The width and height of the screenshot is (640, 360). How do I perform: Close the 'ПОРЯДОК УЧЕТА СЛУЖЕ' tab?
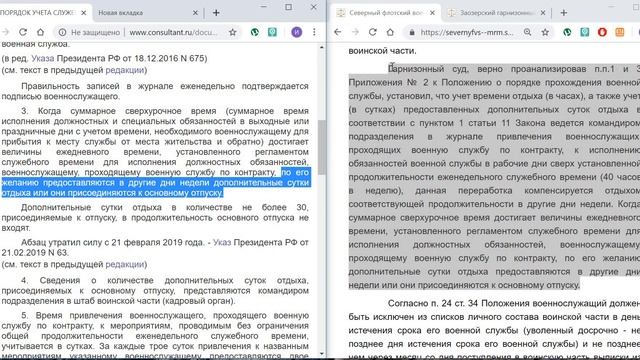pos(84,13)
